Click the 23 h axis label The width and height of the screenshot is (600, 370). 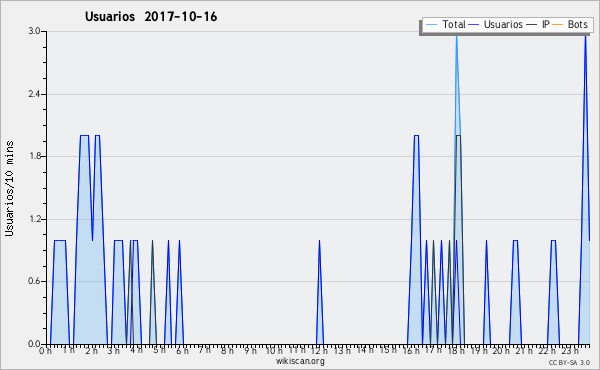[570, 350]
